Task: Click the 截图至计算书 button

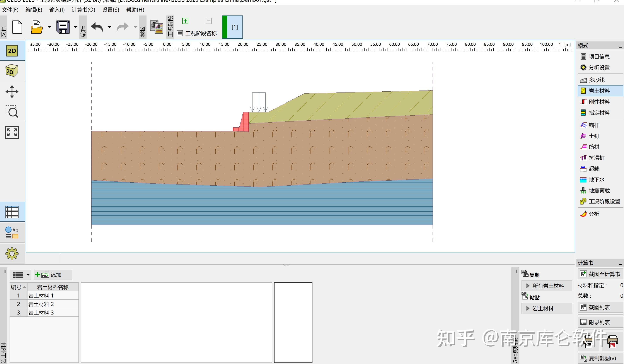Action: (x=600, y=274)
